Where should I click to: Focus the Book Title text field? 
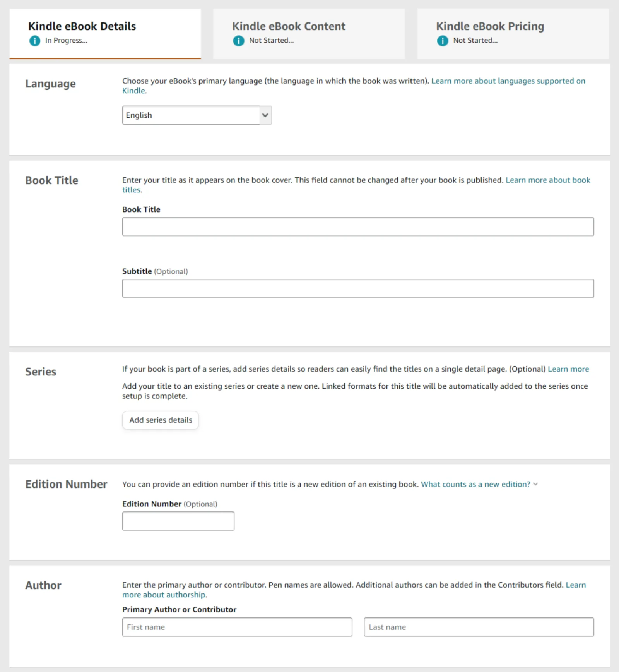357,226
